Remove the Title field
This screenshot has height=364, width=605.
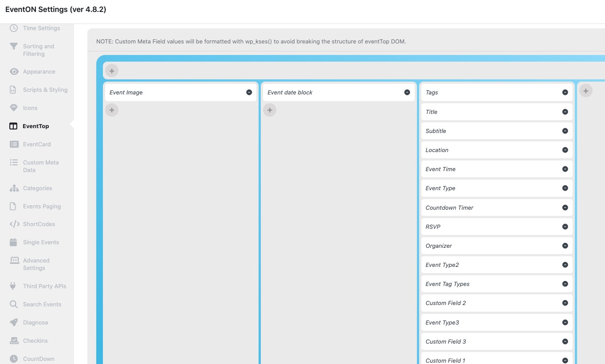(x=565, y=112)
